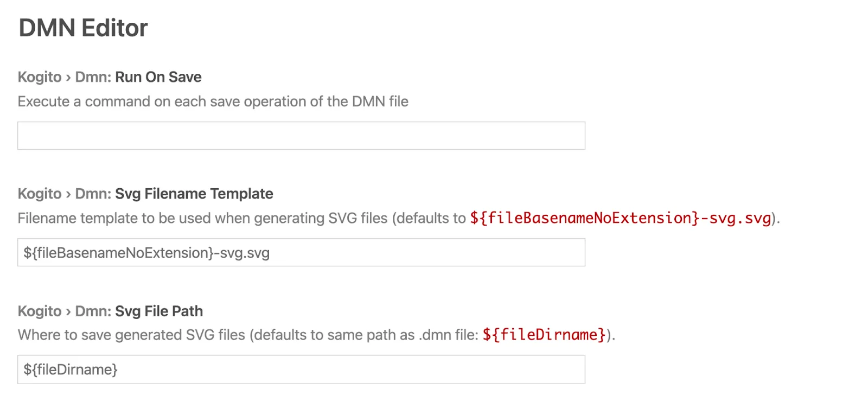Click 'Kogito' prefix of Run On Save setting
The width and height of the screenshot is (868, 396).
point(40,77)
